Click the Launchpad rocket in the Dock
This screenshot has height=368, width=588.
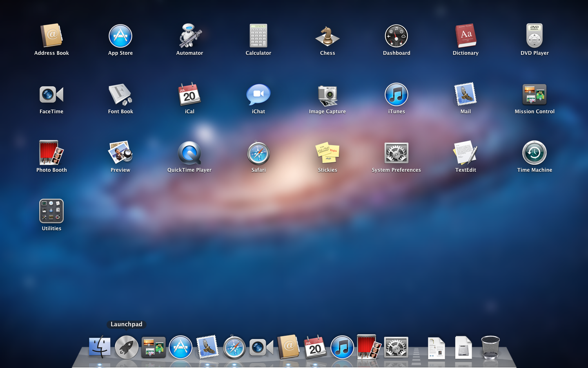pyautogui.click(x=127, y=347)
